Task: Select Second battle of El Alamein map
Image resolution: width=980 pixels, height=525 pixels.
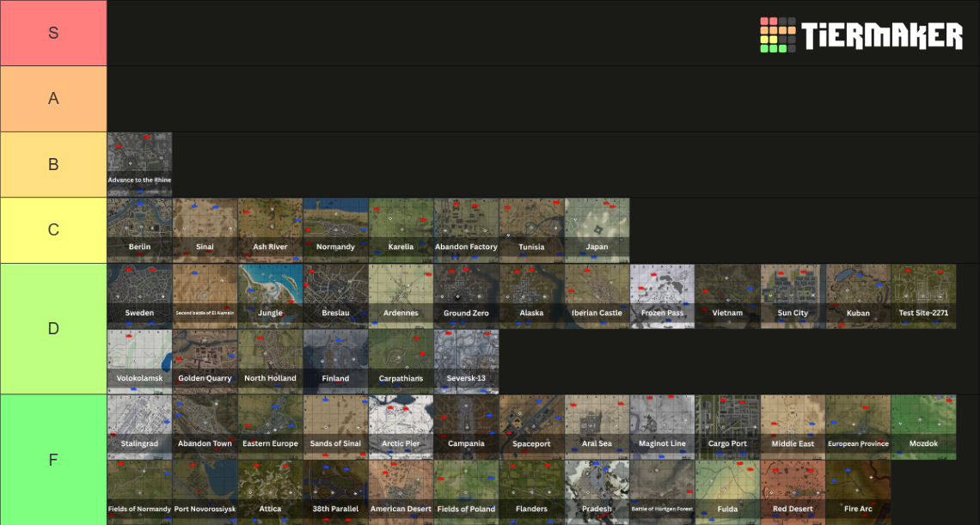Action: pyautogui.click(x=205, y=296)
